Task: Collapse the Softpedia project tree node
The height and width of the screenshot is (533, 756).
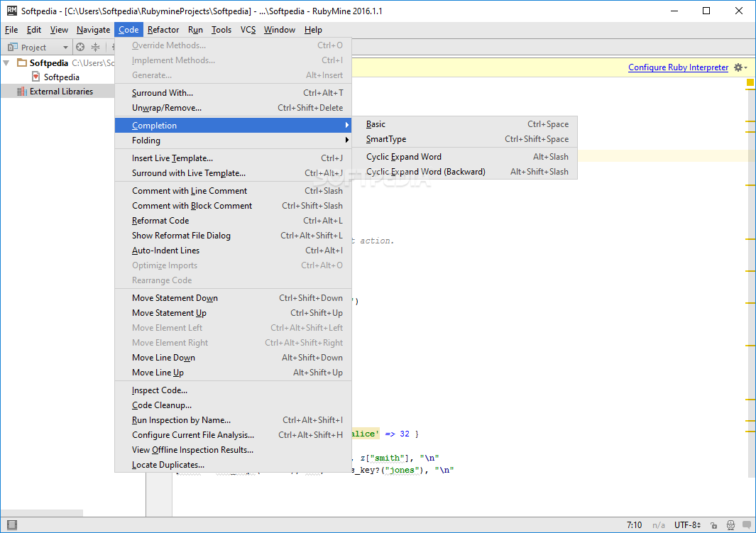Action: coord(6,62)
